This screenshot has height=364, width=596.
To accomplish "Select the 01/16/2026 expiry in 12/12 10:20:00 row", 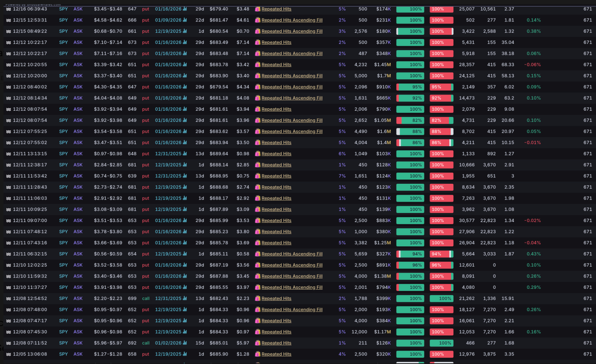I will tap(168, 76).
